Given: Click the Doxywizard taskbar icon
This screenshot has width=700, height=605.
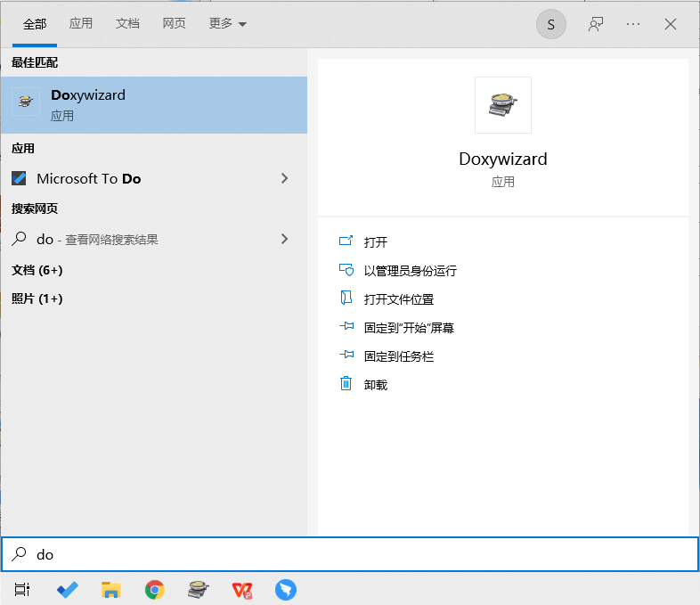Looking at the screenshot, I should click(198, 589).
